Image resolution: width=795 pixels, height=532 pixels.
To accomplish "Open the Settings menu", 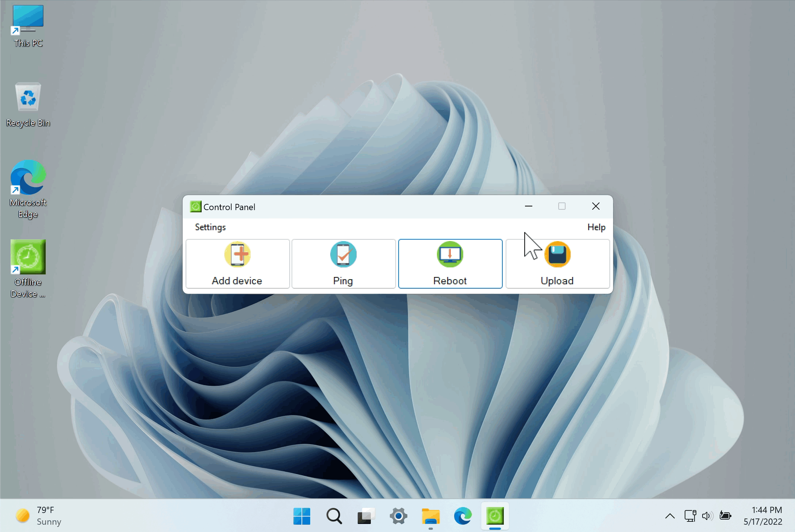I will 210,227.
